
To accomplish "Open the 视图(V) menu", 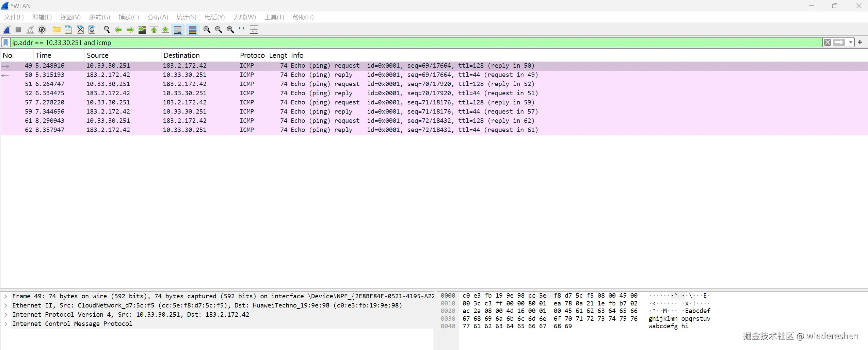I will click(70, 17).
